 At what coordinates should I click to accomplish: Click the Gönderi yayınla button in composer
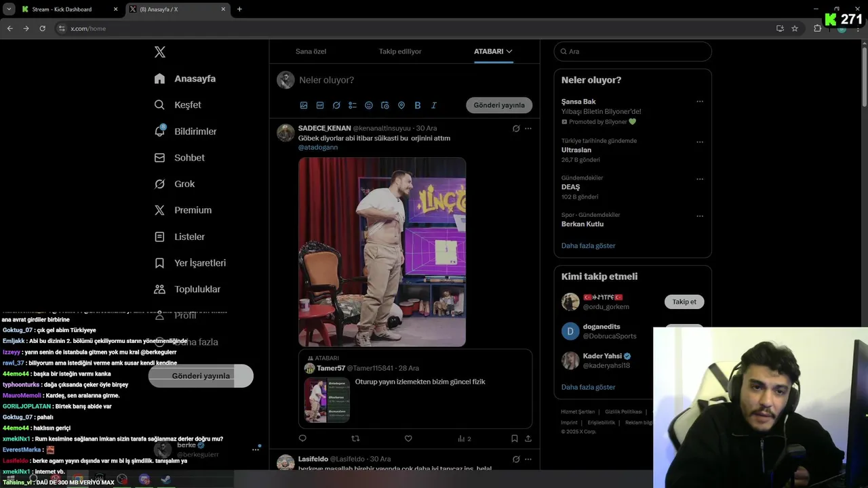click(x=499, y=105)
